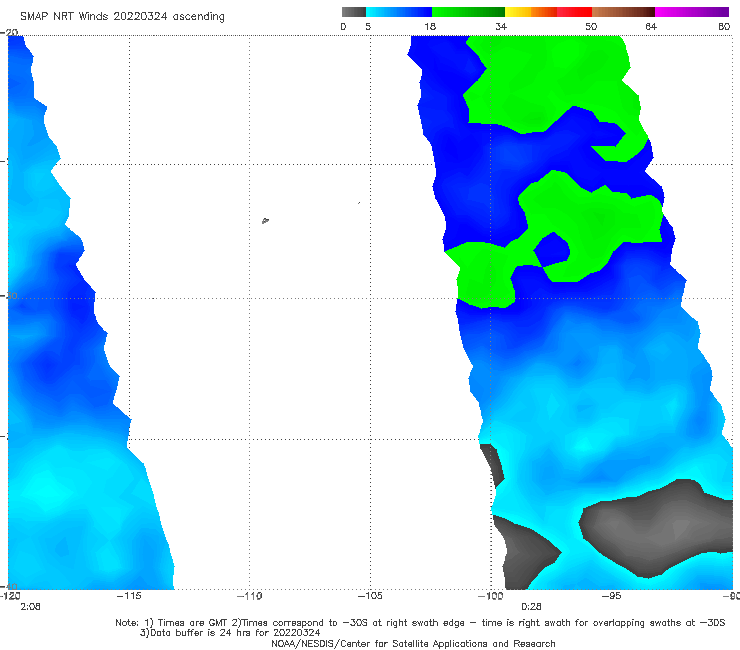Click the small enclosed blue hole inside the green region
740x650 pixels.
(x=552, y=249)
